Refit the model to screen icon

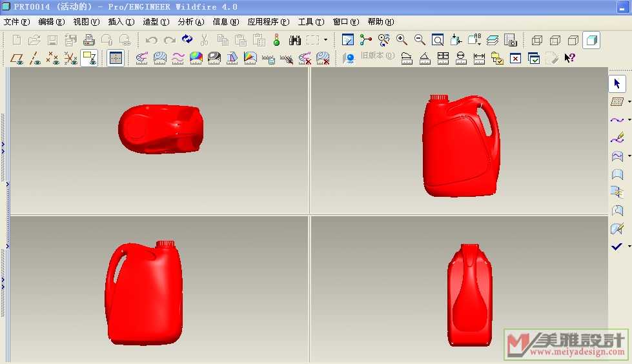[x=438, y=39]
